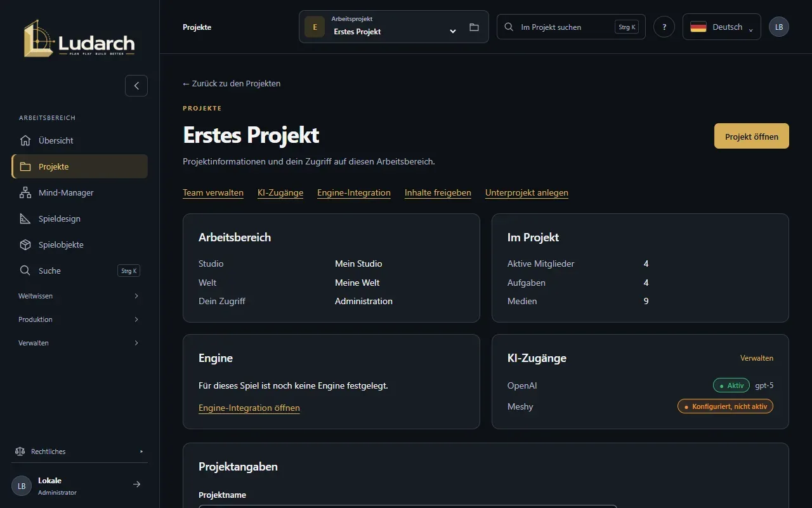Open the KI-Zugänge link under the title
Image resolution: width=812 pixels, height=508 pixels.
[x=280, y=192]
